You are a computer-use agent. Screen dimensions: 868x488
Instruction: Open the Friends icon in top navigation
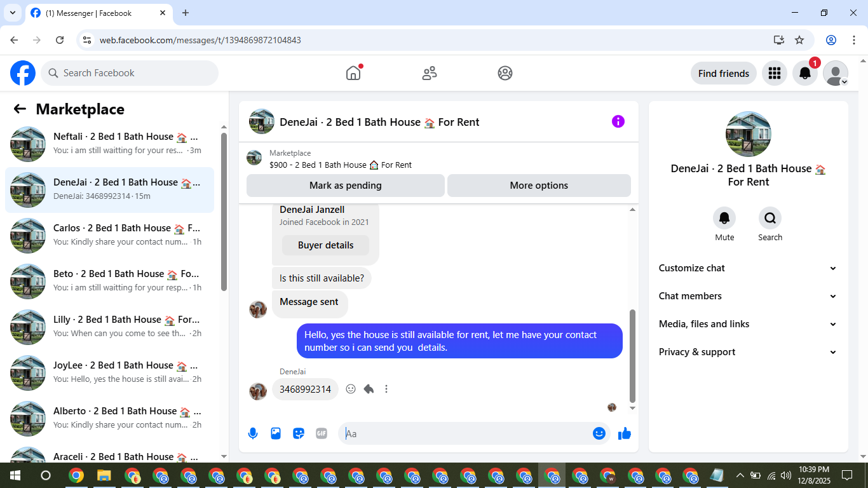(430, 73)
